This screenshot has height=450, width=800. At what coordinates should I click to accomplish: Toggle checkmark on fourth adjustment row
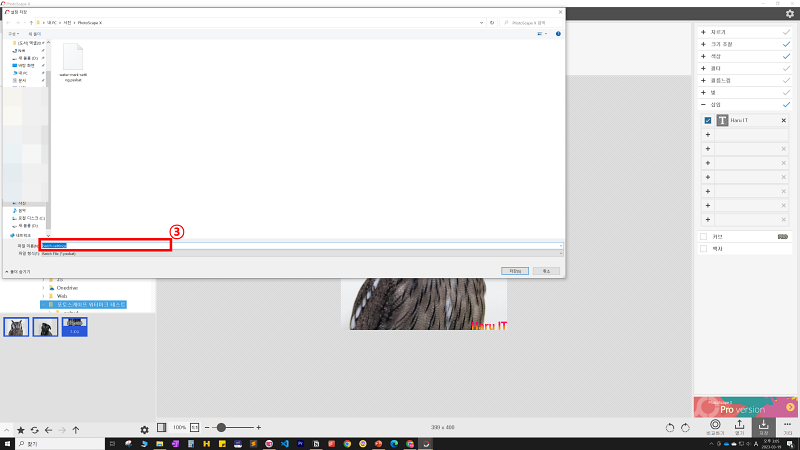tap(786, 68)
